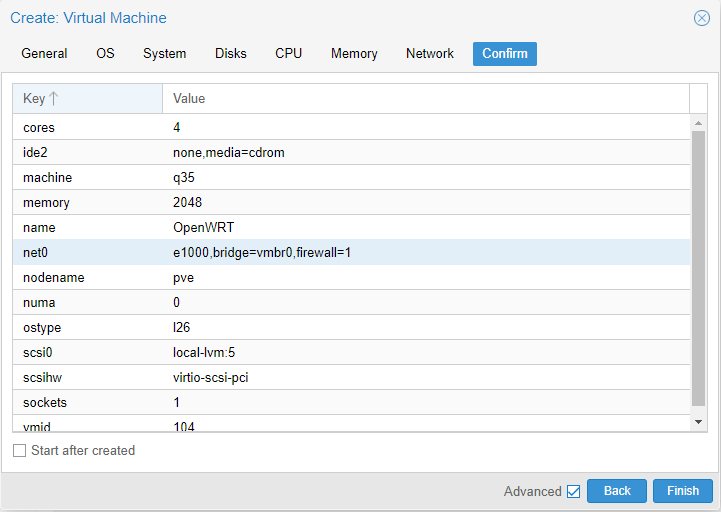721x512 pixels.
Task: Click the Back button
Action: coord(617,491)
